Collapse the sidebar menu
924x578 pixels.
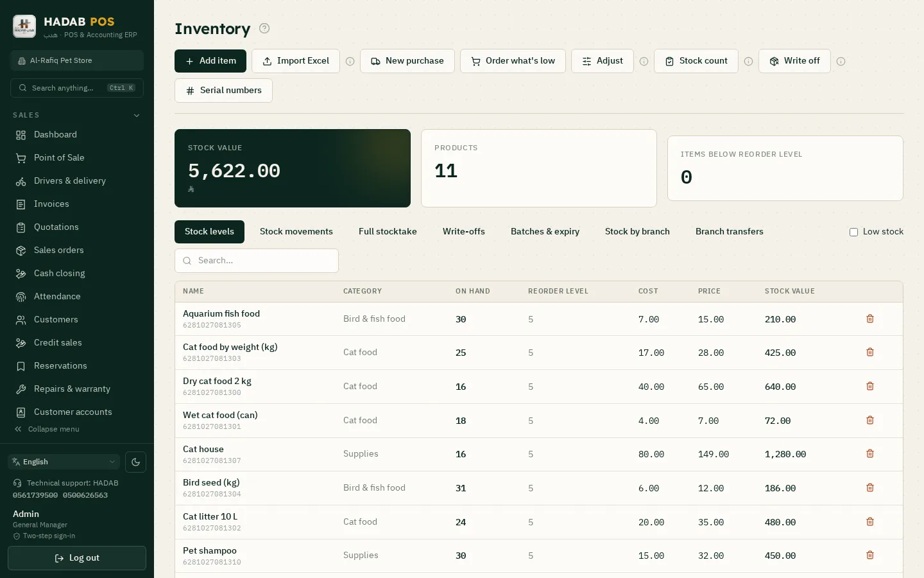[x=47, y=429]
